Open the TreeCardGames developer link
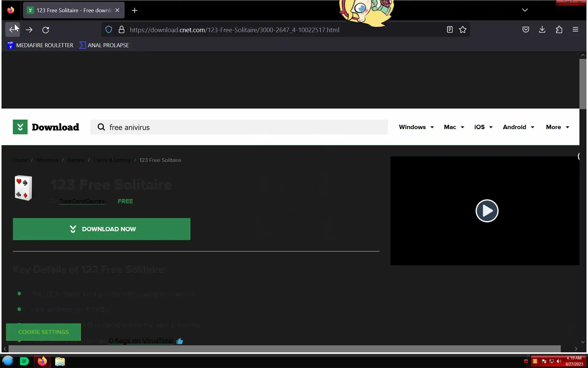588x368 pixels. click(x=82, y=201)
